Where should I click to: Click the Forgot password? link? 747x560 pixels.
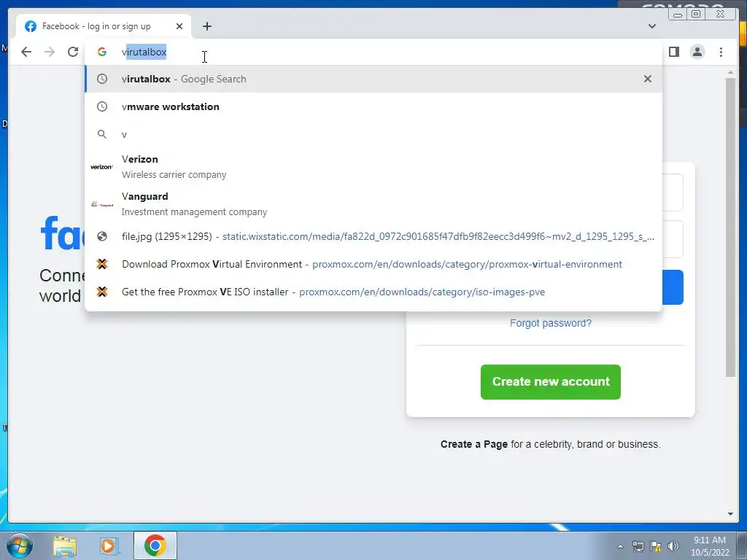550,323
